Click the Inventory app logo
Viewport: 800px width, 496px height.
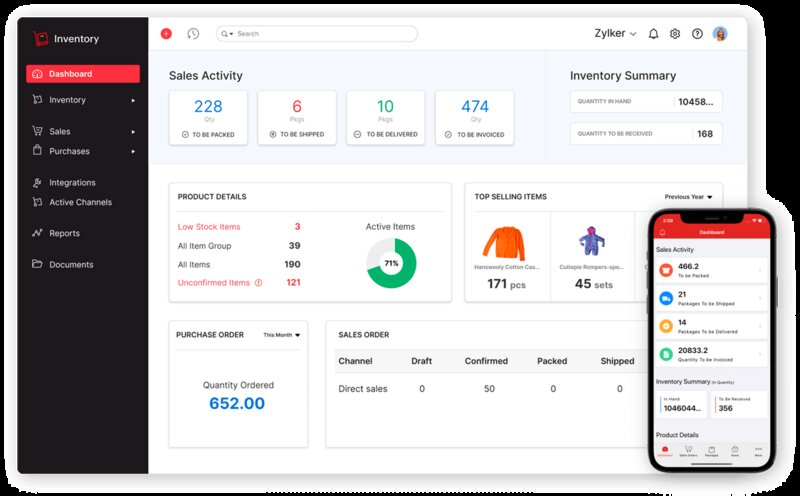tap(41, 39)
